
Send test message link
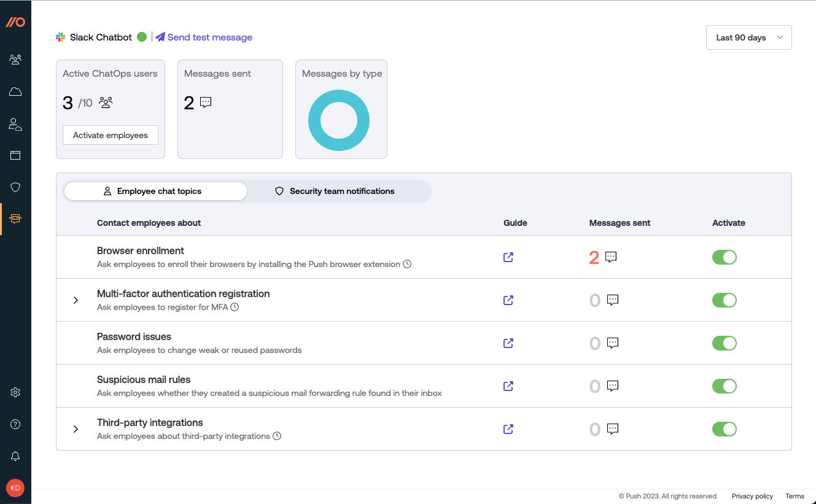click(204, 37)
